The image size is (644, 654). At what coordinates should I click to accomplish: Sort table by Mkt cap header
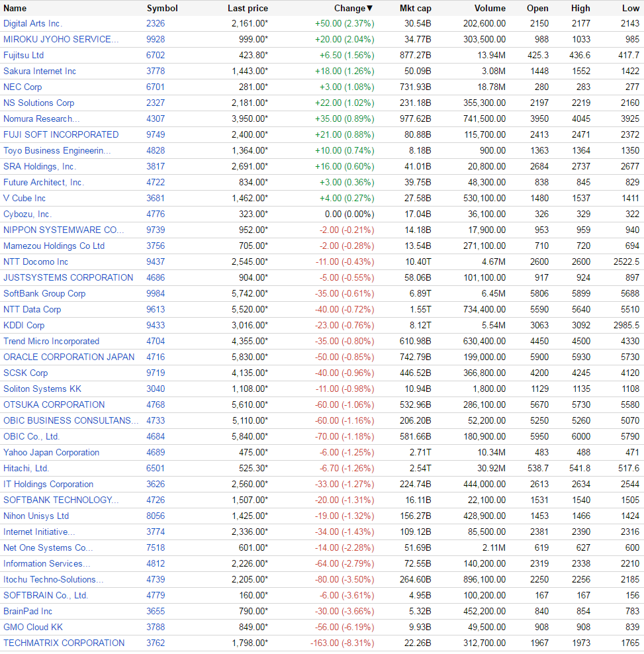click(416, 9)
